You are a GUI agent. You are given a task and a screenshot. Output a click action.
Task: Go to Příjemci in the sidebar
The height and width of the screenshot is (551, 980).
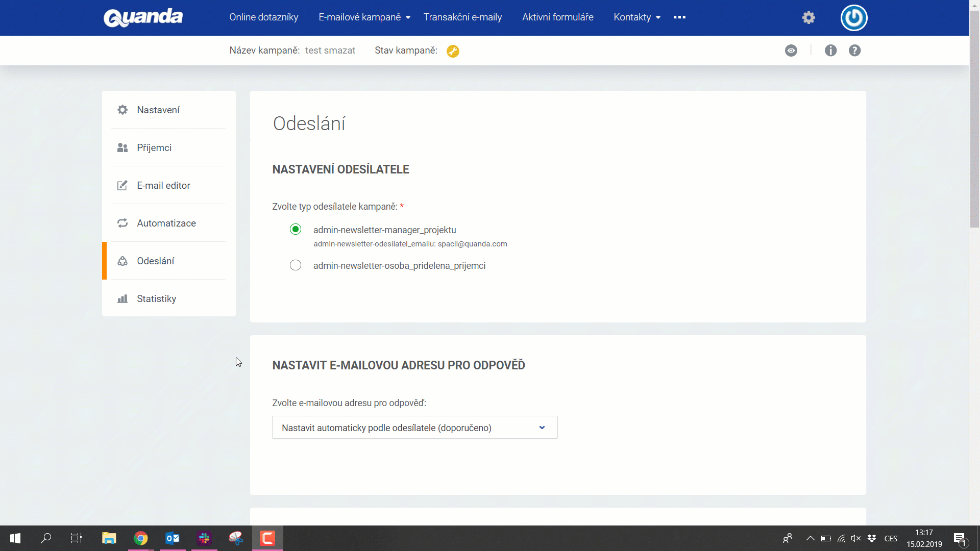[154, 147]
